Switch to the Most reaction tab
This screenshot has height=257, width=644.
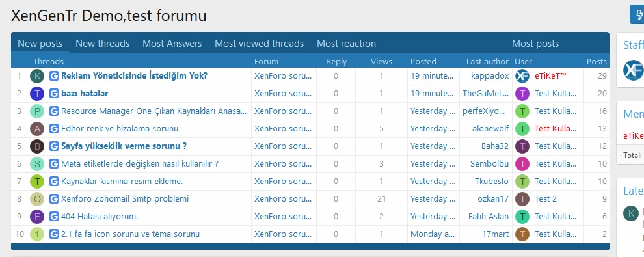[x=346, y=44]
